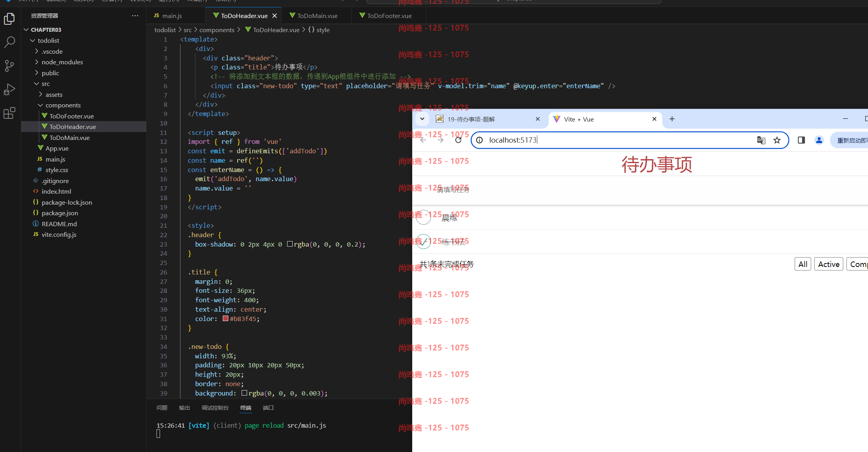This screenshot has height=452, width=868.
Task: Click the todolist breadcrumb segment
Action: 165,30
